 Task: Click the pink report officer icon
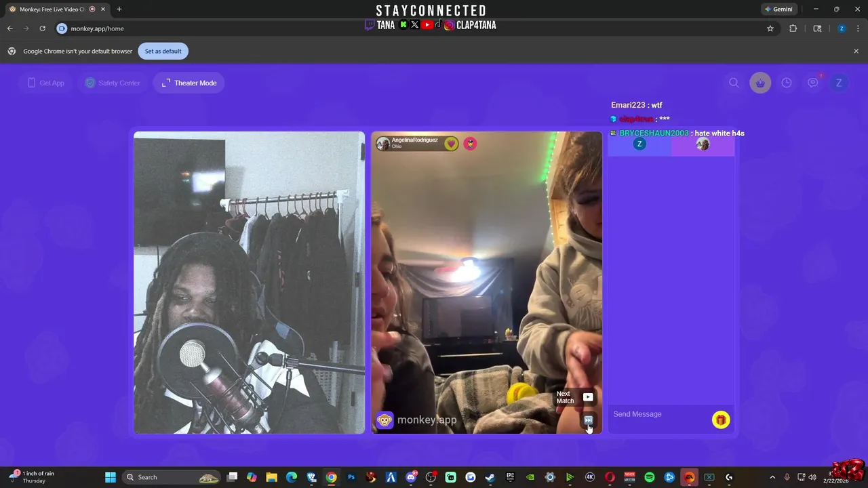(x=470, y=144)
